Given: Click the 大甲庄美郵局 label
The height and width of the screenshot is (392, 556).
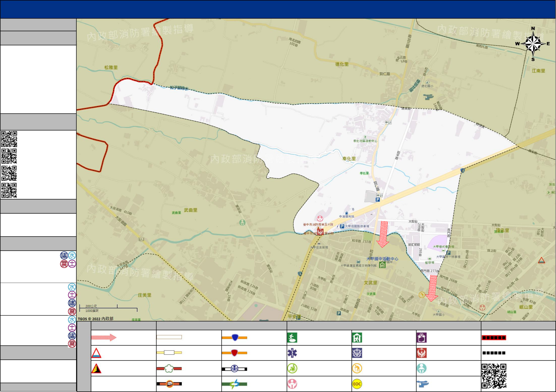Looking at the screenshot, I should click(319, 247).
